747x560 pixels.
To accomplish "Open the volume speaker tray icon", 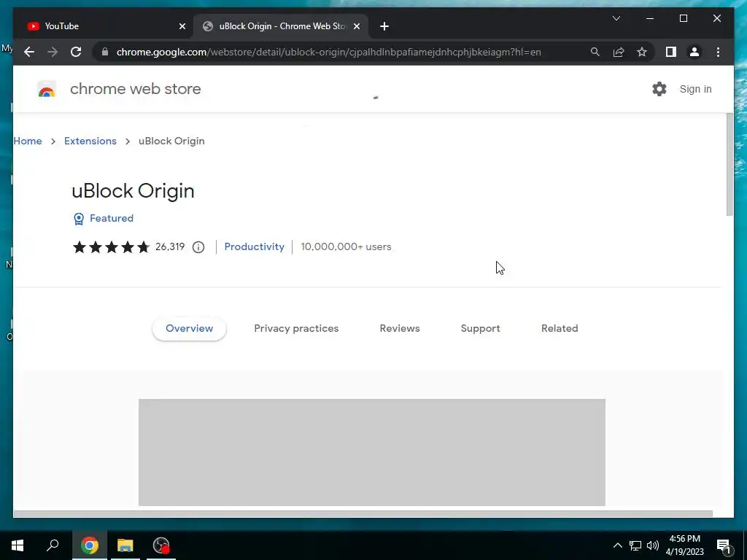I will (x=653, y=545).
